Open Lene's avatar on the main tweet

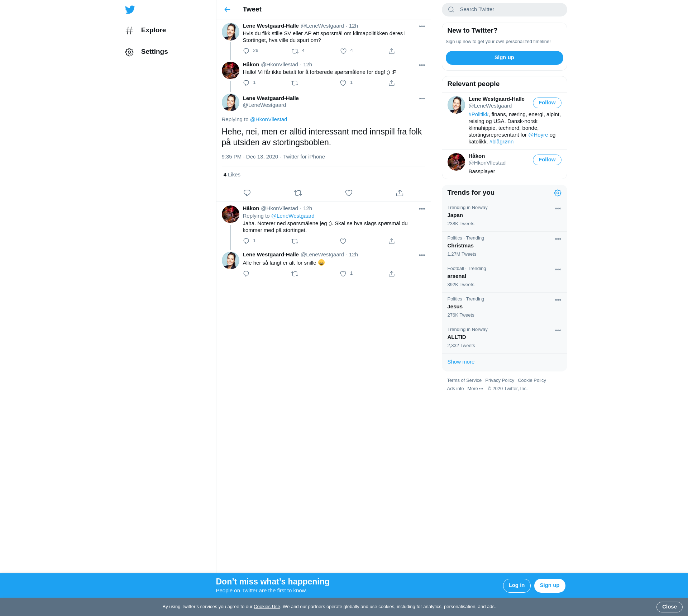(230, 103)
